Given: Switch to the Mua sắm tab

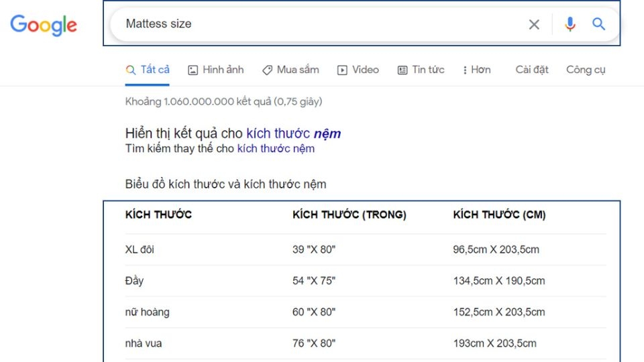Looking at the screenshot, I should [290, 70].
